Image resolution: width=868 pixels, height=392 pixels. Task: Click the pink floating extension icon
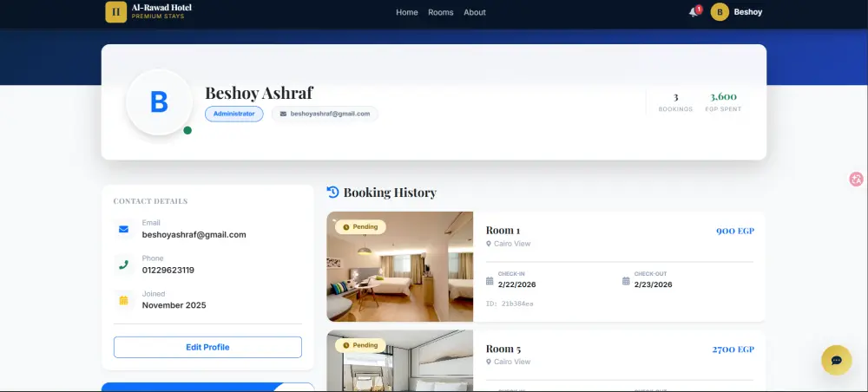tap(857, 179)
